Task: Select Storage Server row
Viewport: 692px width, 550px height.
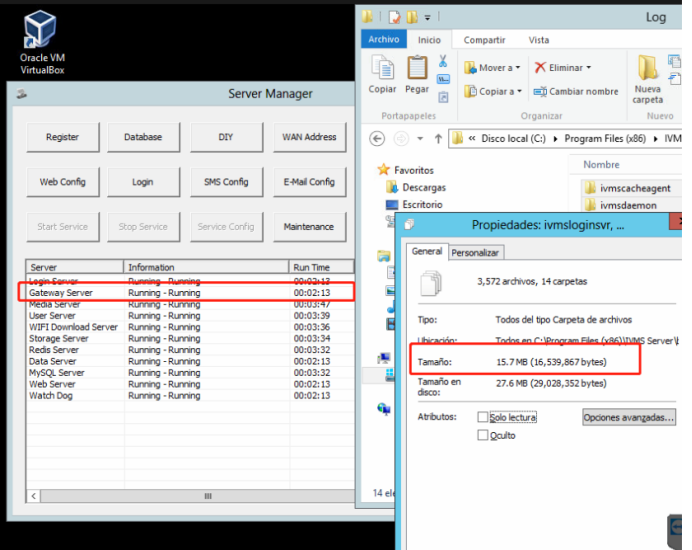Action: click(x=191, y=339)
